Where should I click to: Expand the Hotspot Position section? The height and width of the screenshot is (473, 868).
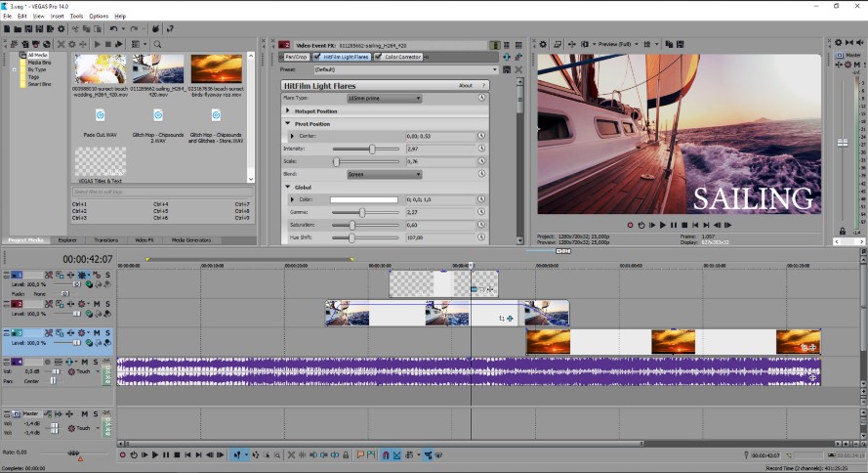[288, 111]
